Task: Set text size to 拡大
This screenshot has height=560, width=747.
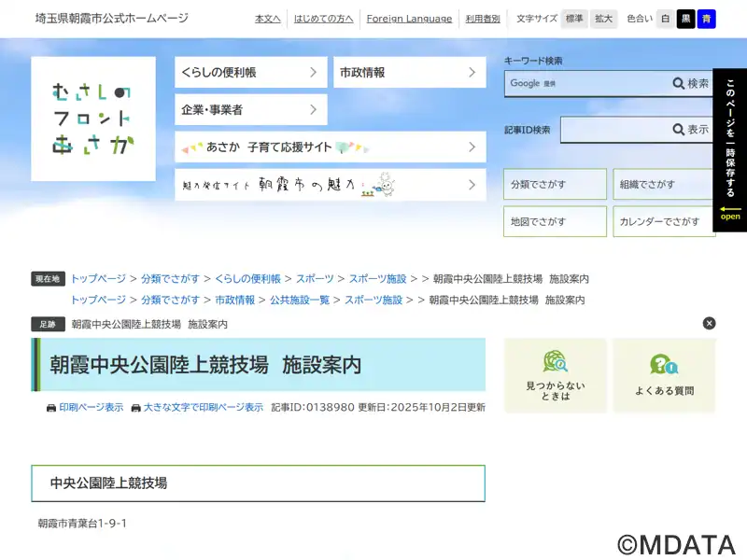Action: [604, 19]
